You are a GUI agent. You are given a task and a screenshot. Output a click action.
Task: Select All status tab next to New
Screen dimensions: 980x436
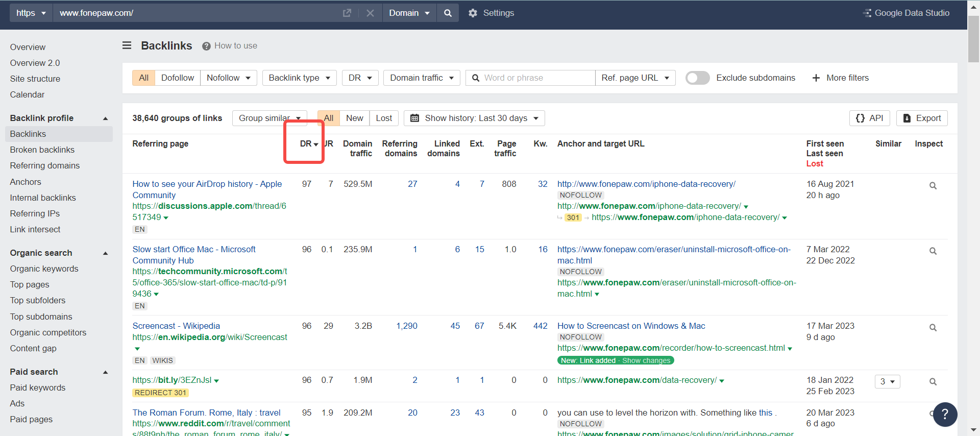329,118
